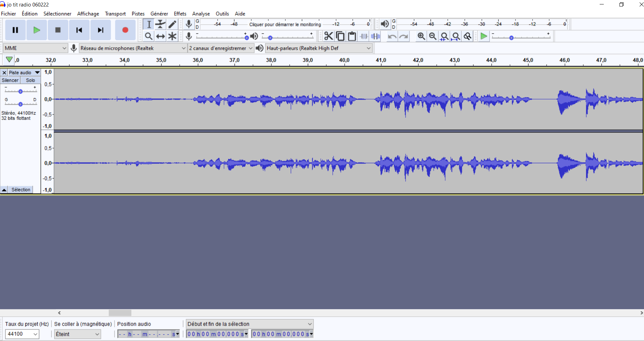Image resolution: width=644 pixels, height=341 pixels.
Task: Toggle Silencer mute on audio track
Action: tap(10, 80)
